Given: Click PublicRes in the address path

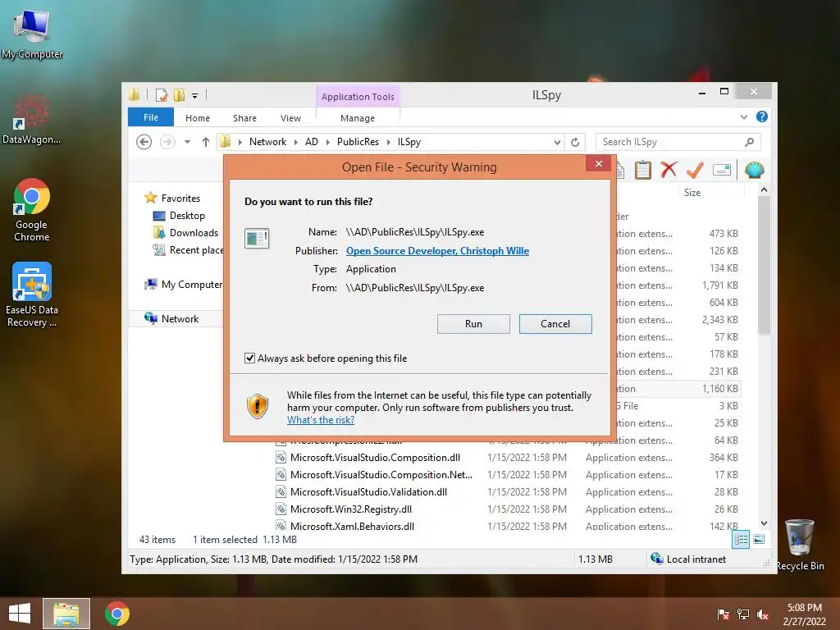Looking at the screenshot, I should pos(358,142).
